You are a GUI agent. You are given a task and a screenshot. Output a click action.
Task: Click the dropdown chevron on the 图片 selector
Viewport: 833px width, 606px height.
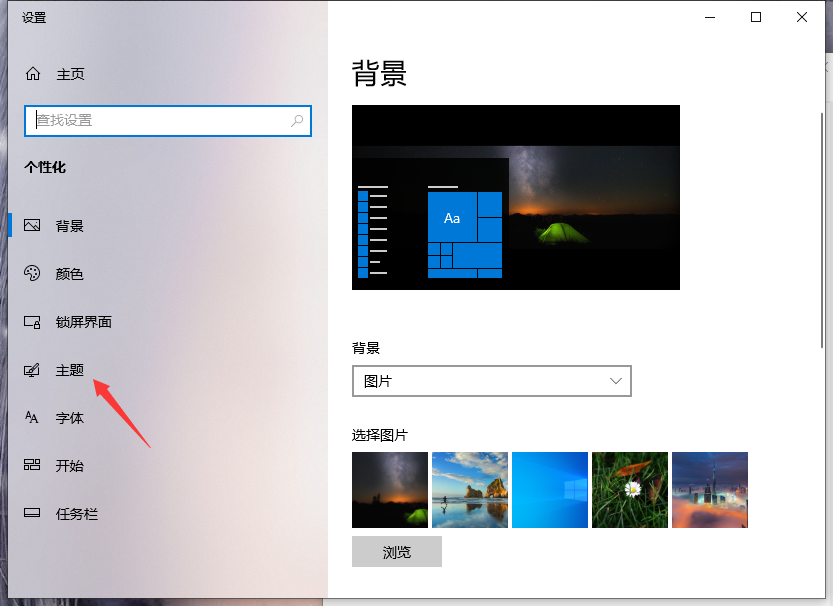[x=616, y=381]
